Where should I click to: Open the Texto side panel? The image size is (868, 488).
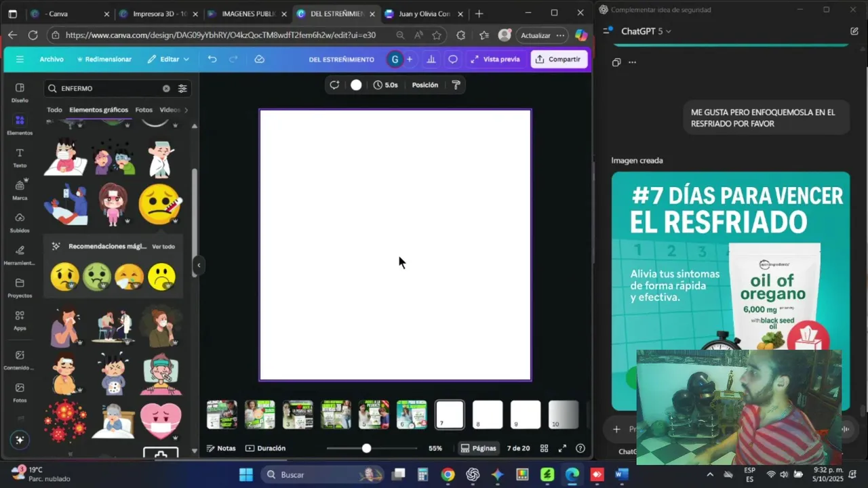pos(20,158)
